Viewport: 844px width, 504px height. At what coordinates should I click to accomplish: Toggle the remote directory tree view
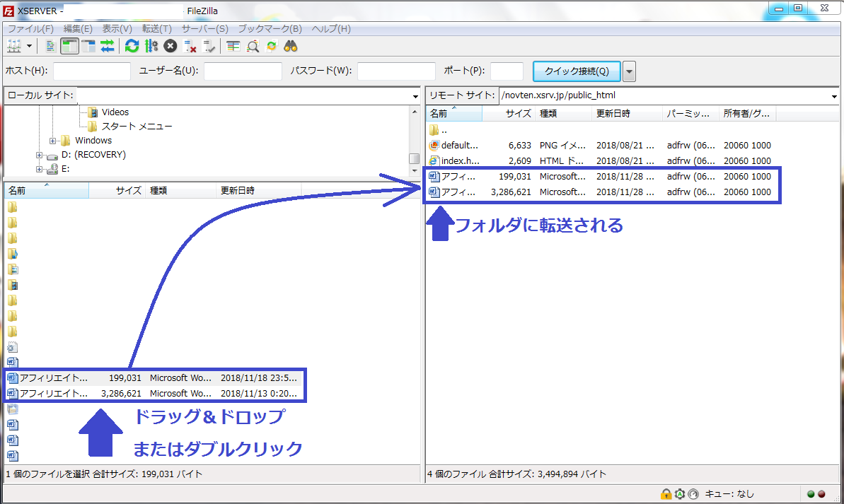coord(88,47)
